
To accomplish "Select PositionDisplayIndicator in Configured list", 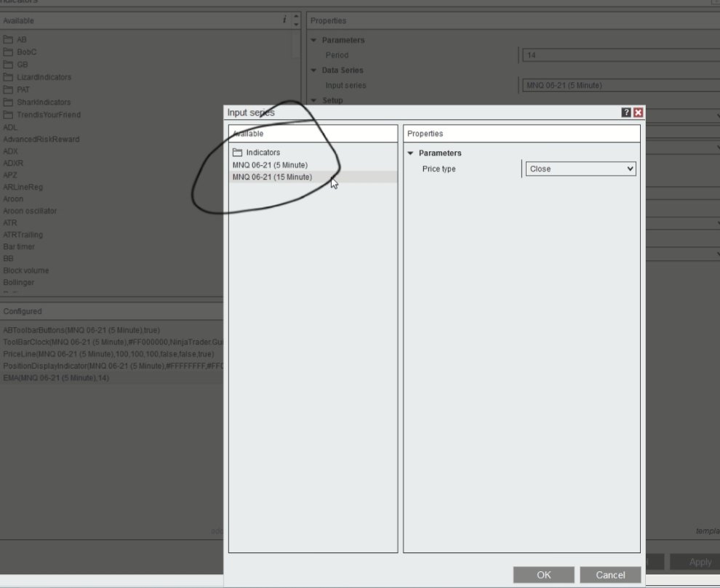I will click(x=113, y=366).
